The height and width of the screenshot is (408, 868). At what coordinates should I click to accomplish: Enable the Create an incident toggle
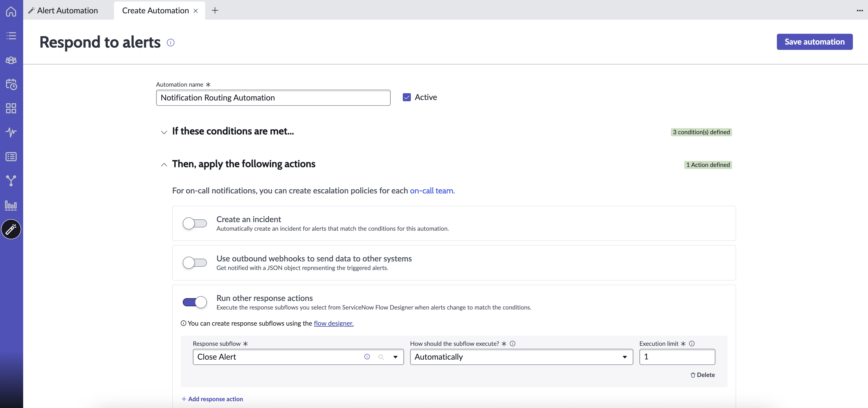pyautogui.click(x=194, y=223)
